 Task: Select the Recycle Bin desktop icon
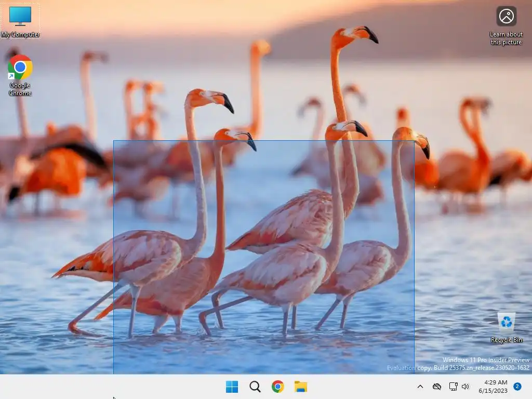tap(506, 328)
